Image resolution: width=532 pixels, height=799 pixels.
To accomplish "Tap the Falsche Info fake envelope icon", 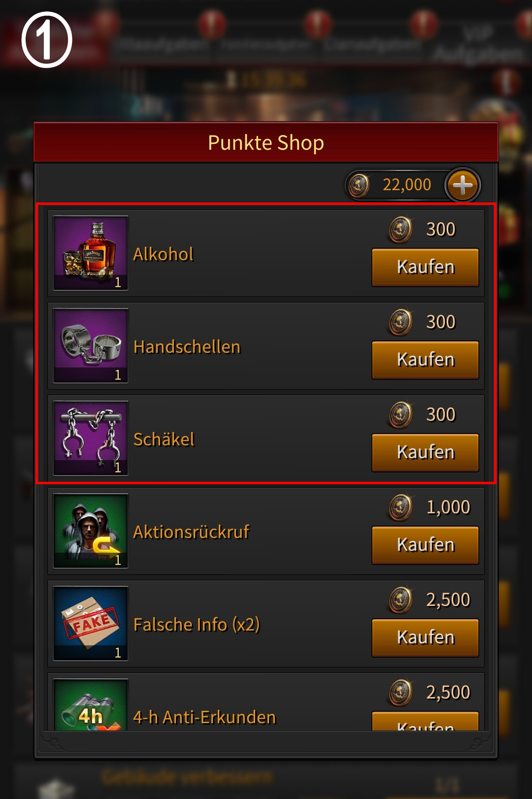I will [x=91, y=624].
